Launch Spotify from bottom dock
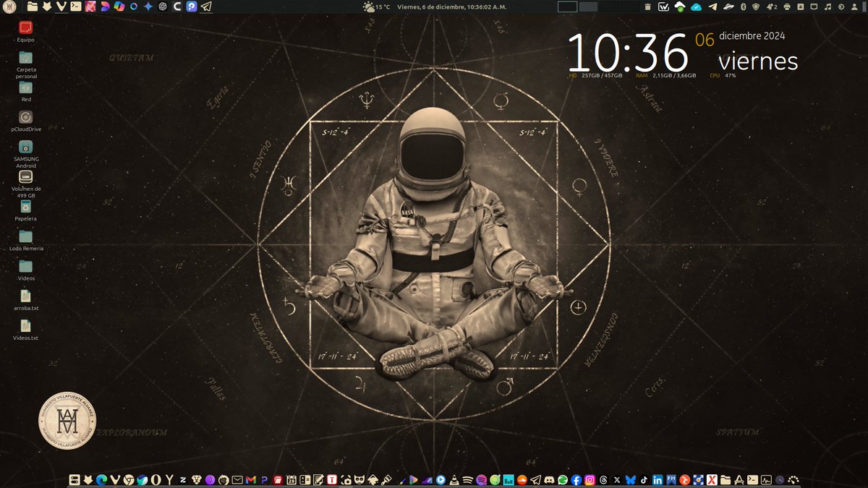Viewport: 868px width, 488px height. 482,479
